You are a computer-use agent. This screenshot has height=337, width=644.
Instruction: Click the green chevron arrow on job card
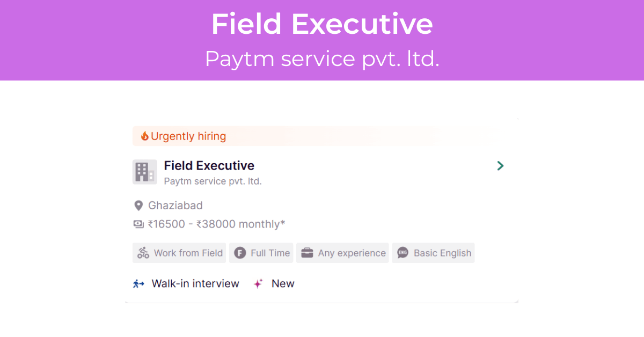click(500, 166)
